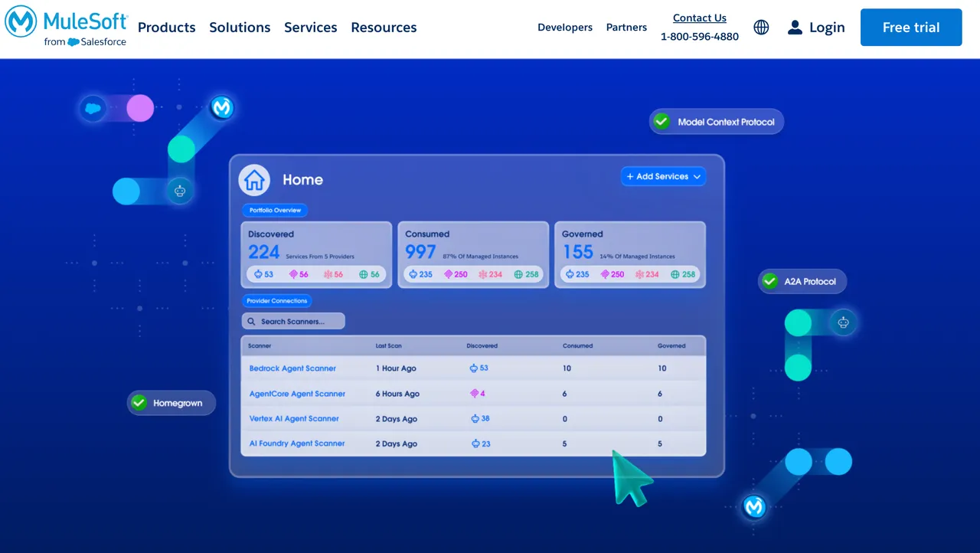Click red snowflake icon in Discovered card
The height and width of the screenshot is (553, 980).
pyautogui.click(x=328, y=274)
